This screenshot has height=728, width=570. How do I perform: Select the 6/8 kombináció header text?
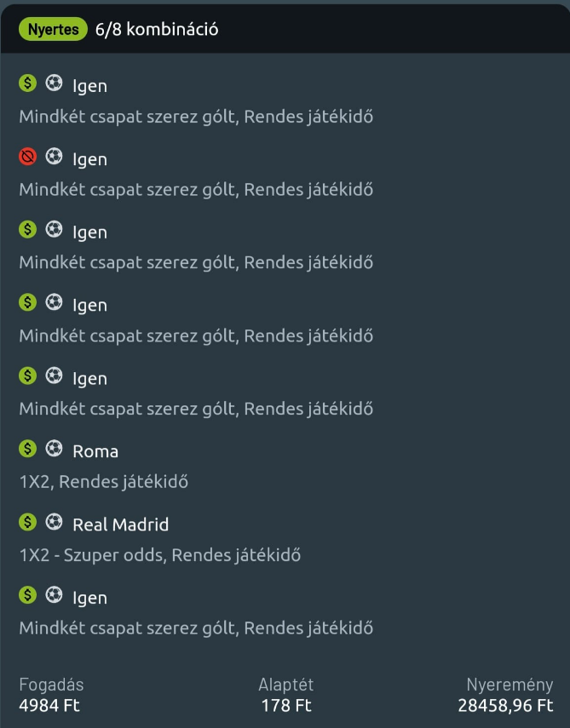[157, 29]
